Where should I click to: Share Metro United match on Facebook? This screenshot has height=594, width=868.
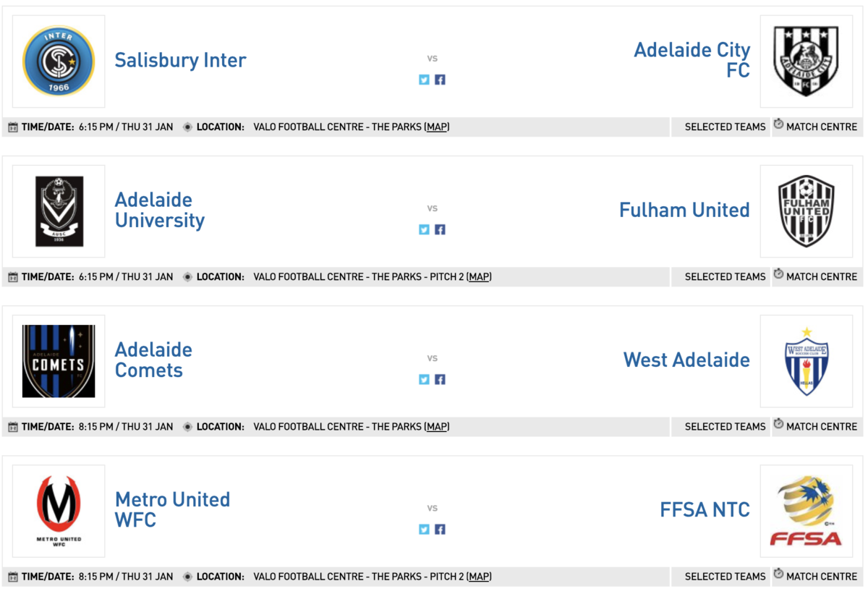coord(440,529)
